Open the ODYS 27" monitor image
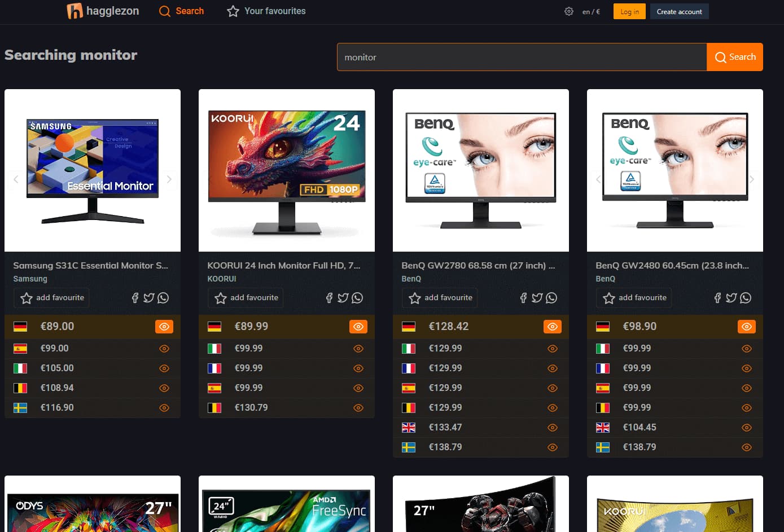 click(x=93, y=504)
